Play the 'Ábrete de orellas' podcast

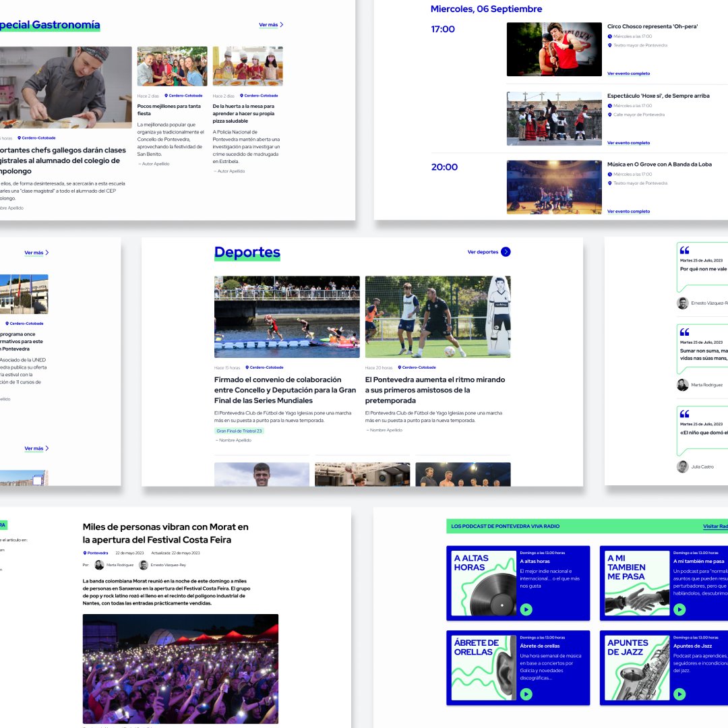click(526, 694)
